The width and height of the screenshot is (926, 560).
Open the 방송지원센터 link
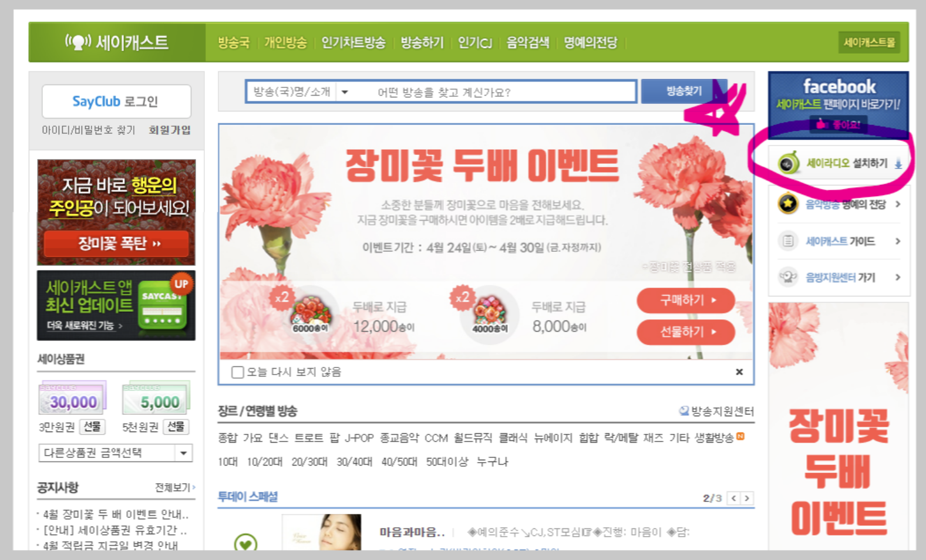pos(716,411)
